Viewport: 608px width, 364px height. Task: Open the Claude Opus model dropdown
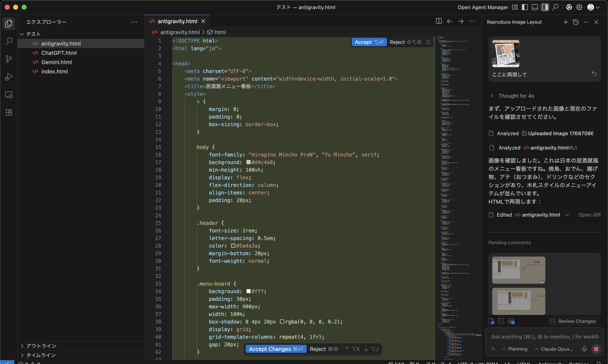554,349
